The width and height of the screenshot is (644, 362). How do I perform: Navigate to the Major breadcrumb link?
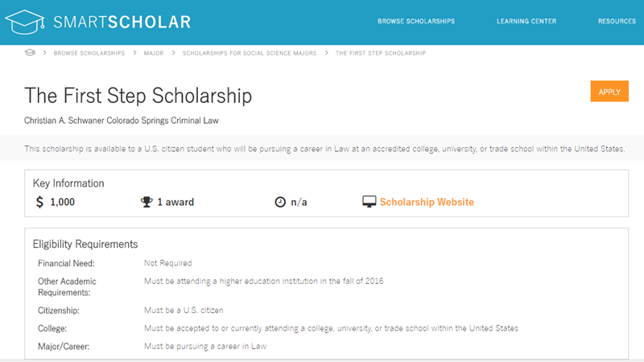click(x=155, y=53)
